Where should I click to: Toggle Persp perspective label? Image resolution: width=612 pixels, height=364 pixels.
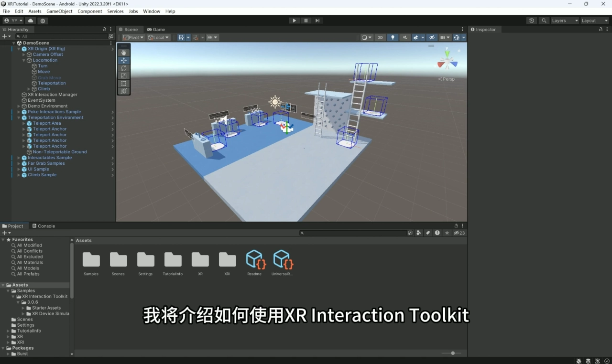coord(447,79)
